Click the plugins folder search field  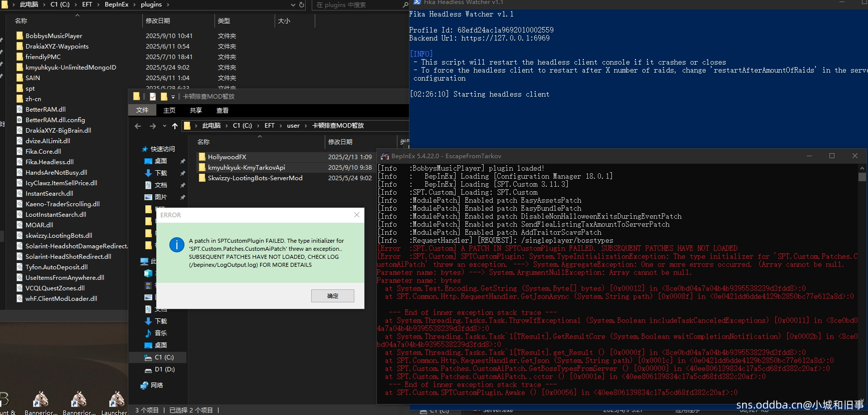coord(356,5)
